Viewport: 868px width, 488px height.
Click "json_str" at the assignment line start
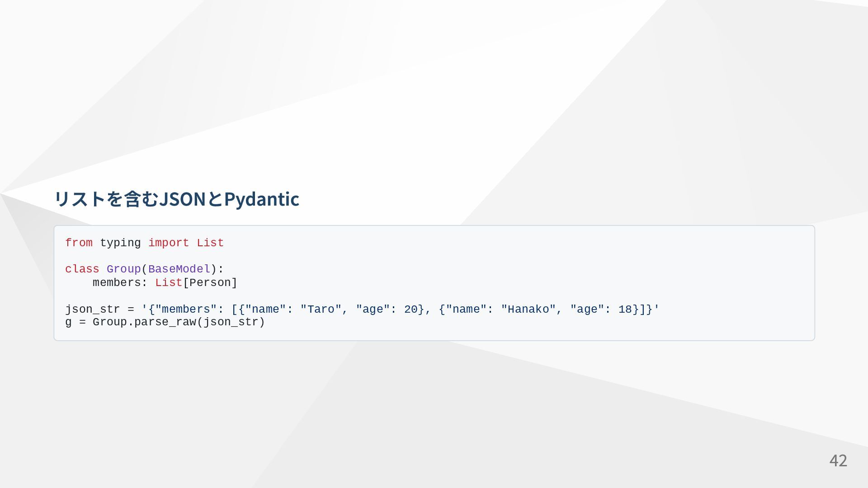click(93, 310)
